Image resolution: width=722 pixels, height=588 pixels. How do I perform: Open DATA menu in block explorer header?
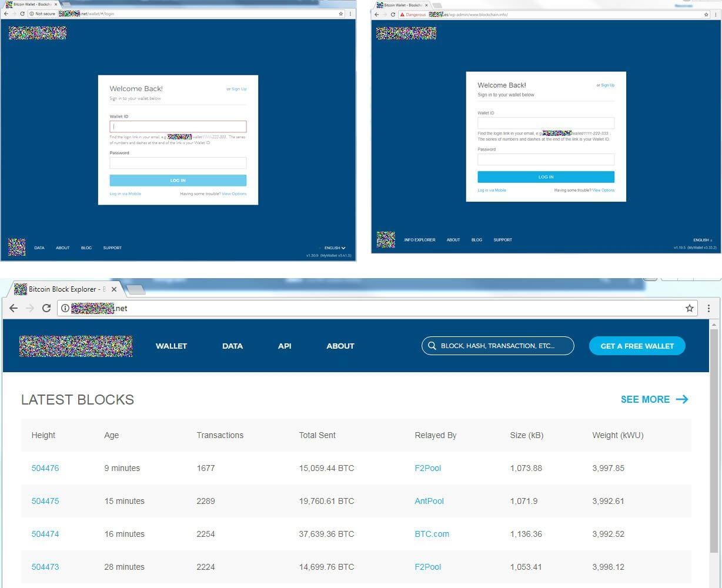[232, 346]
